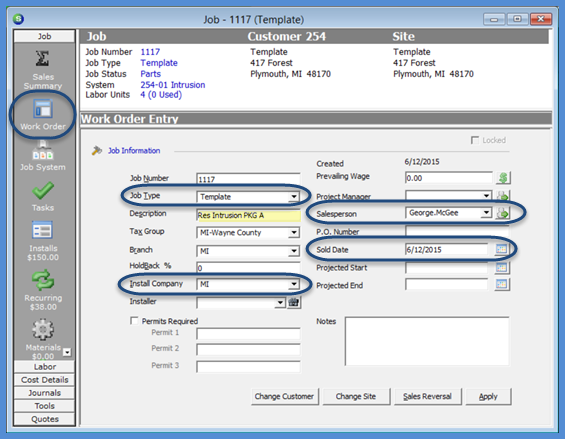Open the Installs $150.00 icon
The image size is (565, 439).
click(x=43, y=231)
